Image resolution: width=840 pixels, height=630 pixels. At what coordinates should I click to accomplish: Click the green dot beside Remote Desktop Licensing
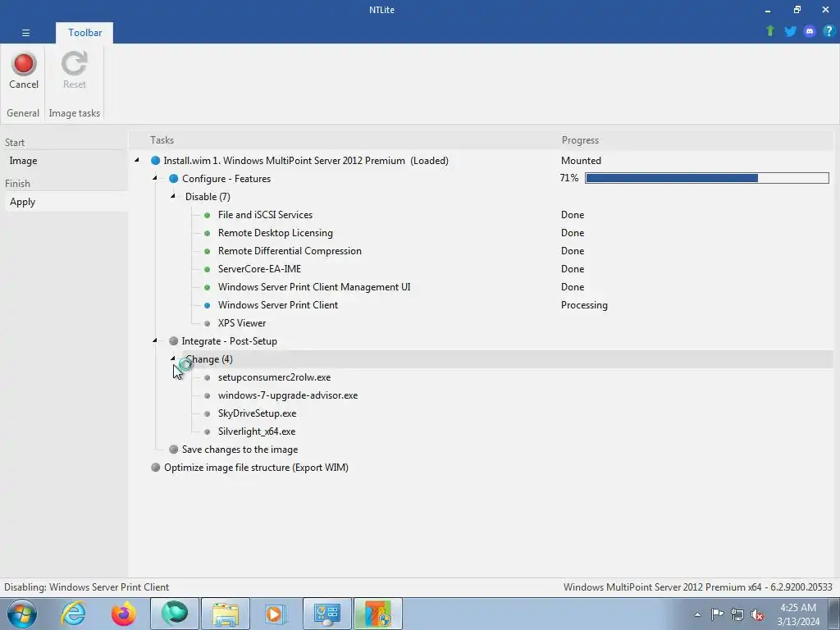[x=208, y=234]
